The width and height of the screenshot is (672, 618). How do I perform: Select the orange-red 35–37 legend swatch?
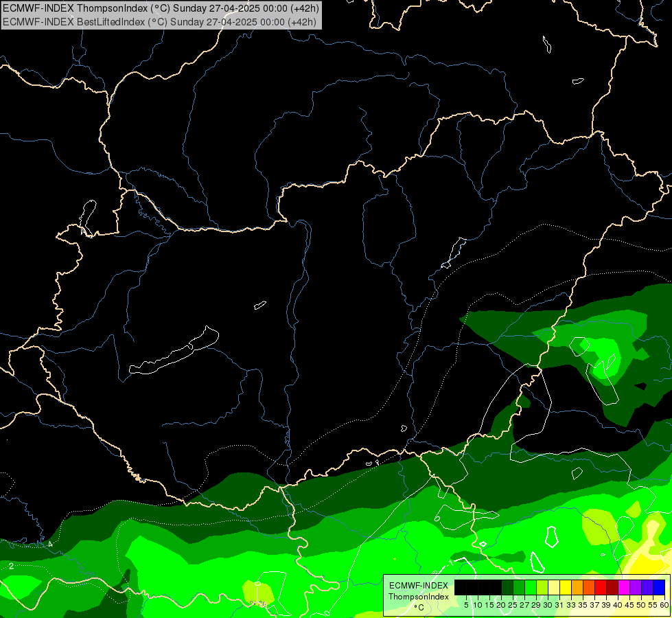tap(589, 587)
